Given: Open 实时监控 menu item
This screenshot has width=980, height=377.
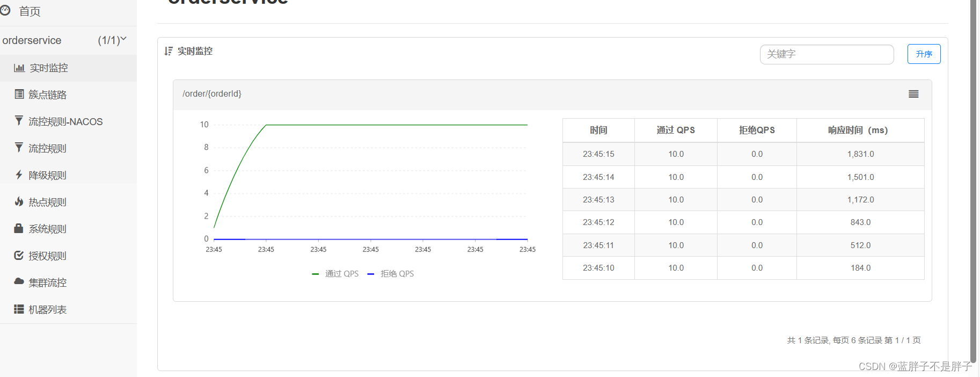Looking at the screenshot, I should 49,68.
